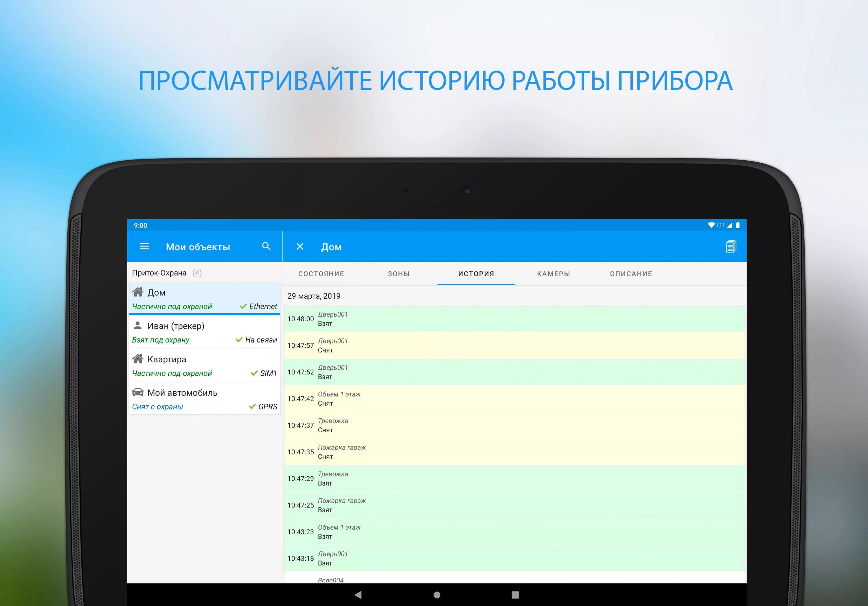This screenshot has height=606, width=868.
Task: Tap the person icon of Иван (трекер)
Action: pyautogui.click(x=138, y=326)
